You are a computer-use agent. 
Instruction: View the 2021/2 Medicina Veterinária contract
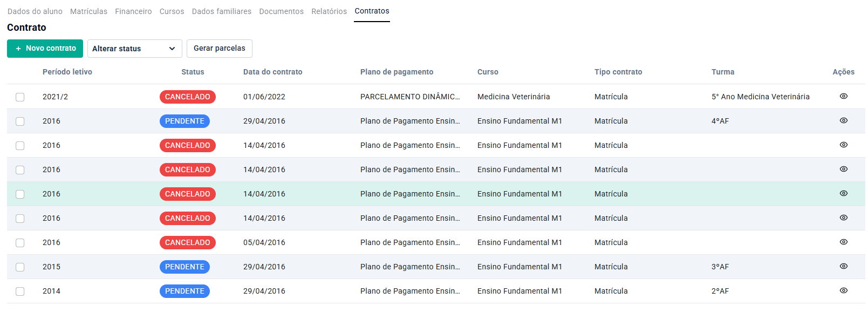click(844, 96)
